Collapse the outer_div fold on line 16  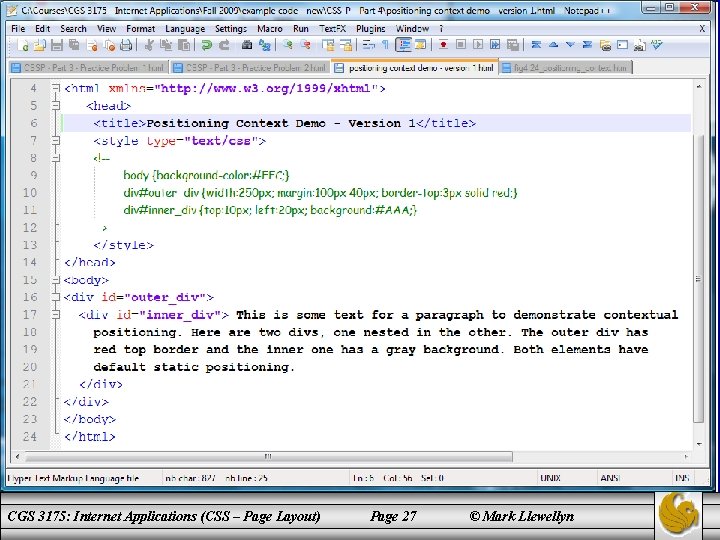pyautogui.click(x=56, y=297)
